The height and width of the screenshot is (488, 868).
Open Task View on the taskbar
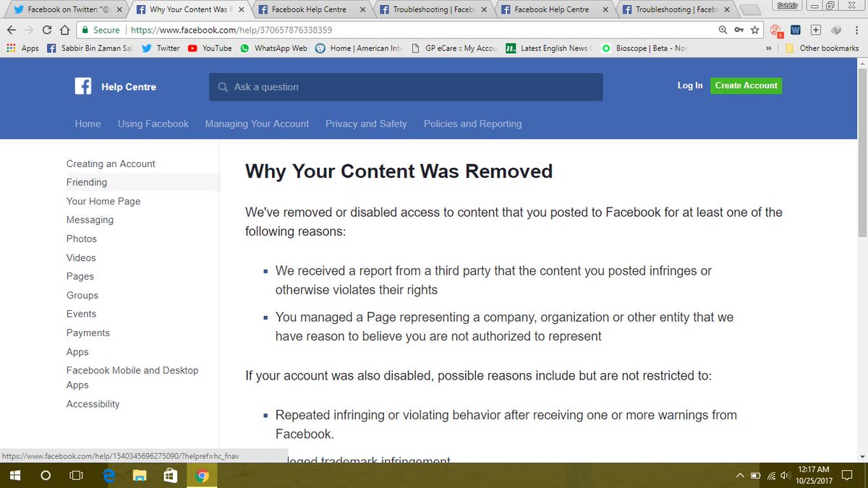point(76,476)
